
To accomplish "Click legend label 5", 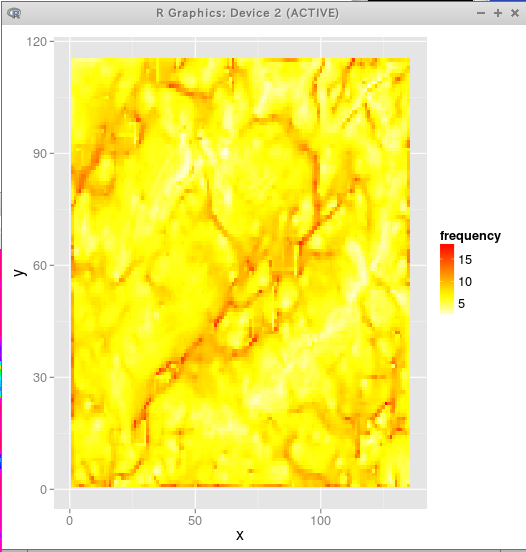I will coord(462,303).
